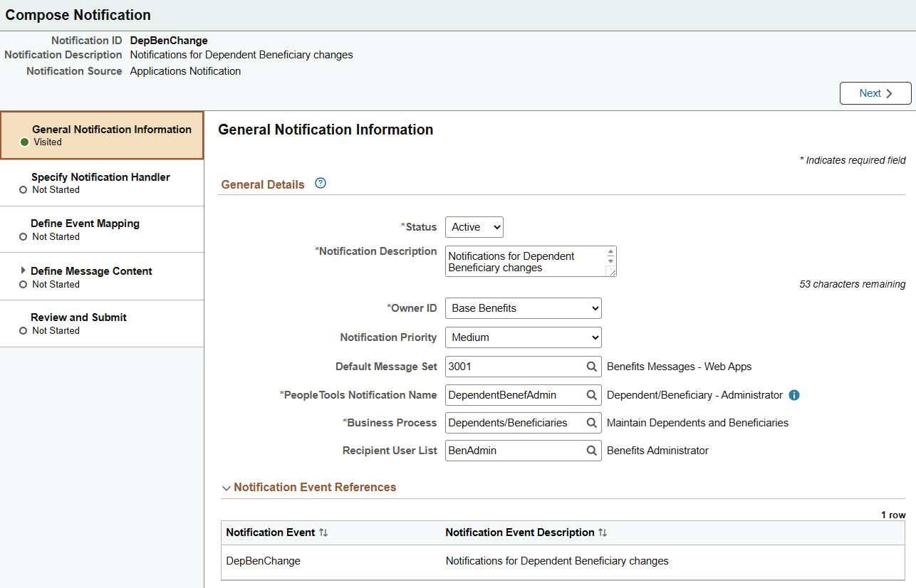Viewport: 916px width, 588px height.
Task: Click inside the Notification Description text box
Action: (x=524, y=261)
